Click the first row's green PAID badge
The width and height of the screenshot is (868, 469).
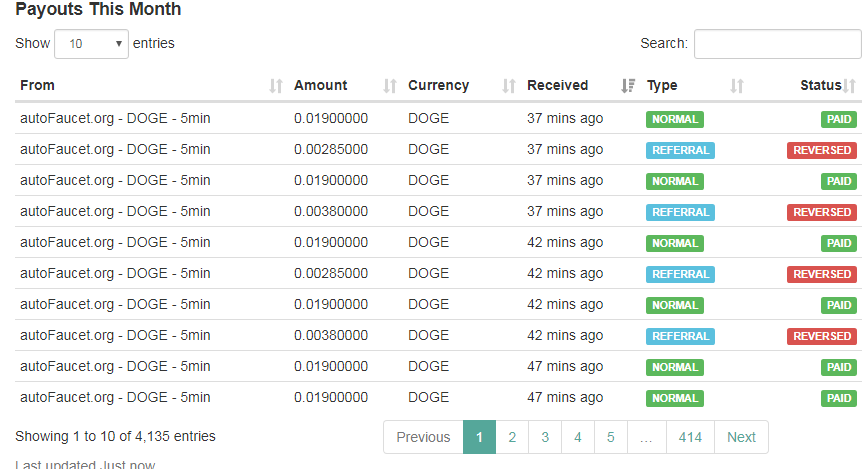[x=838, y=119]
